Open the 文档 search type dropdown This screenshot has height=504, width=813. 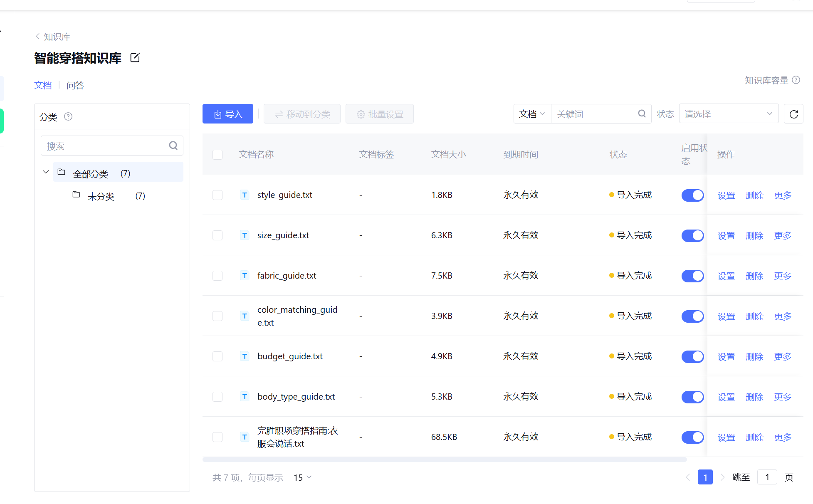532,114
